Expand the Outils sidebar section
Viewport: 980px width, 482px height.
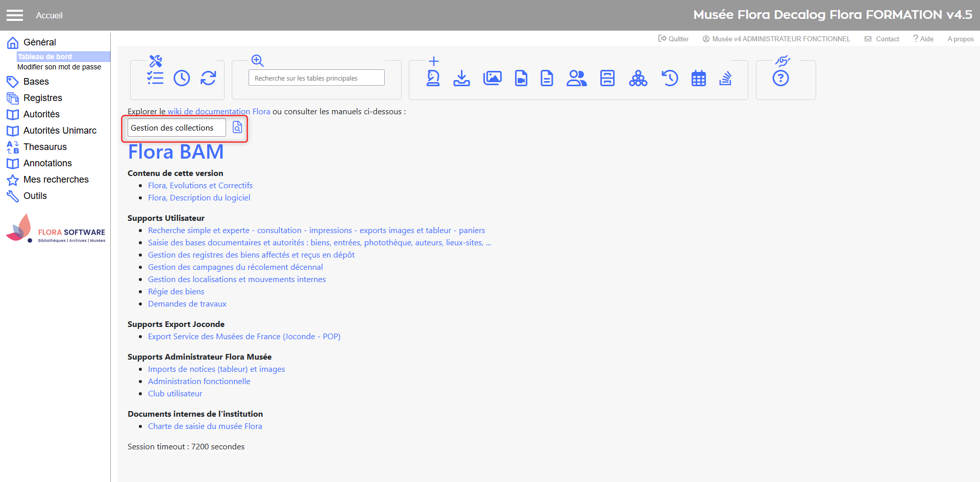coord(35,196)
